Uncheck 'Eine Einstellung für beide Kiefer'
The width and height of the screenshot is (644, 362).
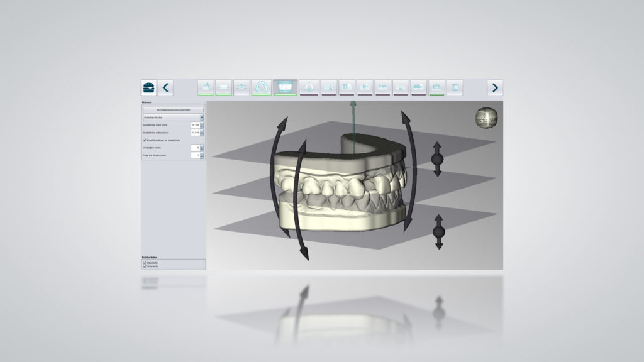[145, 140]
